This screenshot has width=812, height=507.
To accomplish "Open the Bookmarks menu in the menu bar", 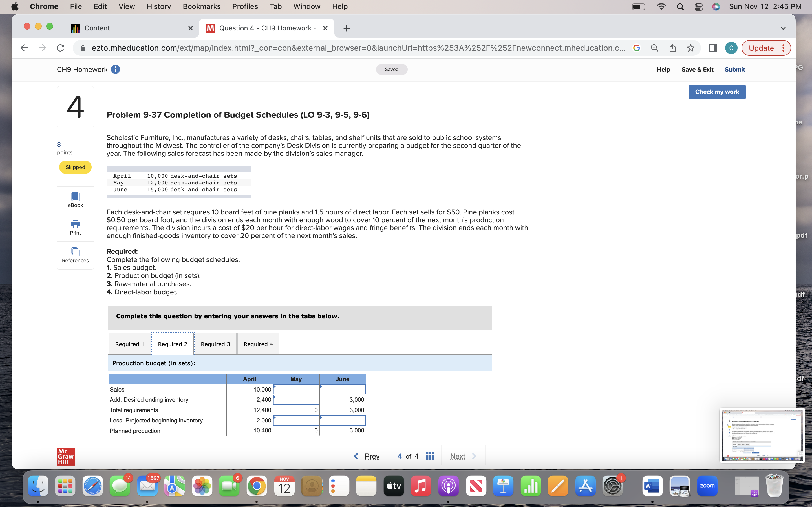I will tap(201, 6).
